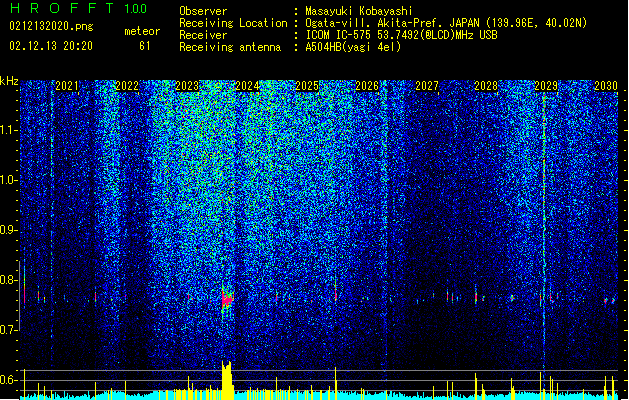Click the 2027 time marker
Screen dimensions: 629x400
click(x=427, y=86)
